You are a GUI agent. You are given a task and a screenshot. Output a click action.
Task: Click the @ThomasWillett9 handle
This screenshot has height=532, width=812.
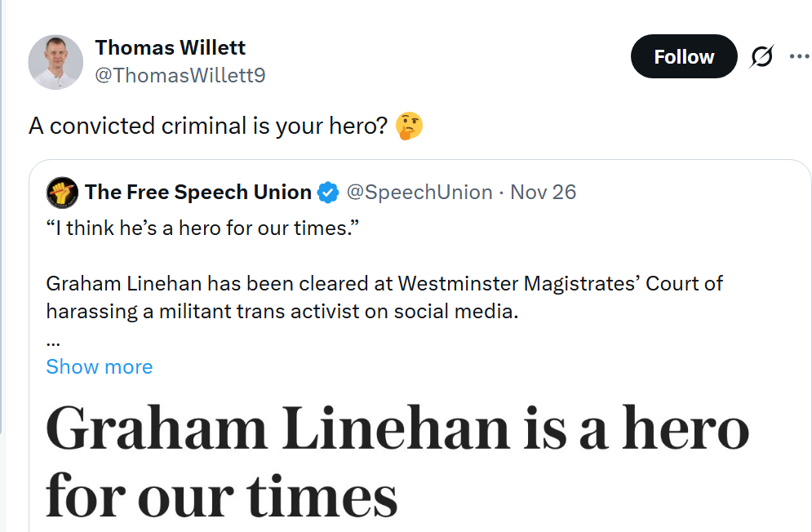180,75
